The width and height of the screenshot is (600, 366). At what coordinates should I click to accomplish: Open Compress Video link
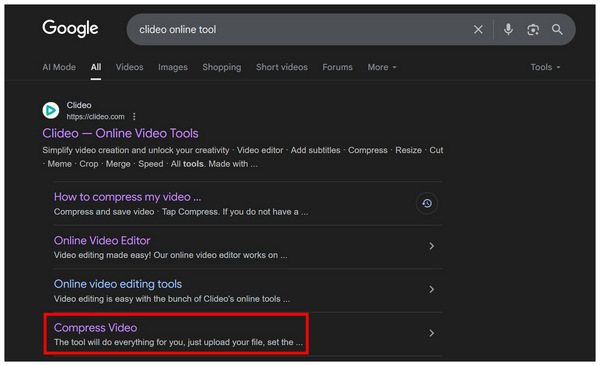click(x=95, y=328)
